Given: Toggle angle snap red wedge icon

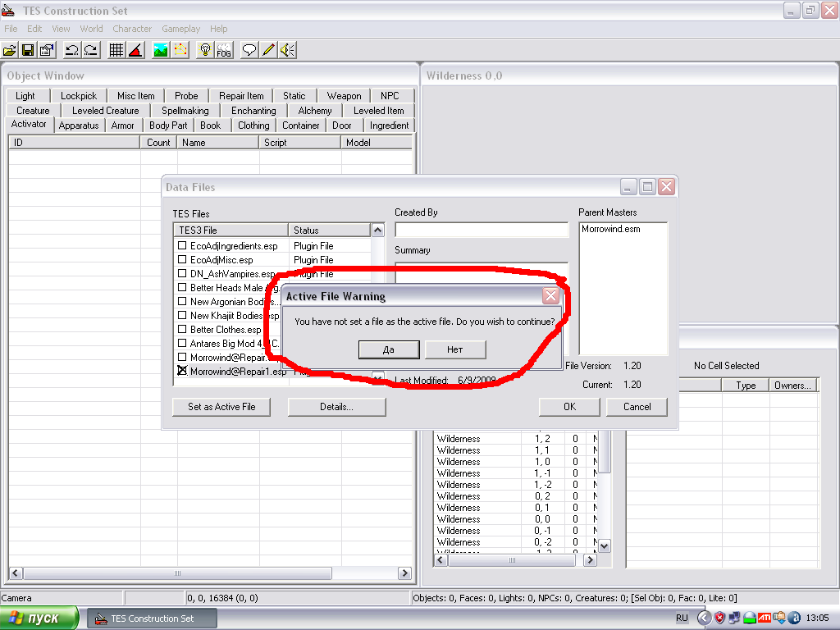Looking at the screenshot, I should pos(136,50).
